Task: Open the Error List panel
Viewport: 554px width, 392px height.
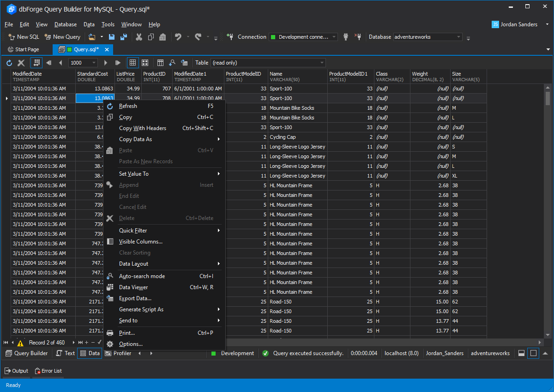Action: coord(48,371)
